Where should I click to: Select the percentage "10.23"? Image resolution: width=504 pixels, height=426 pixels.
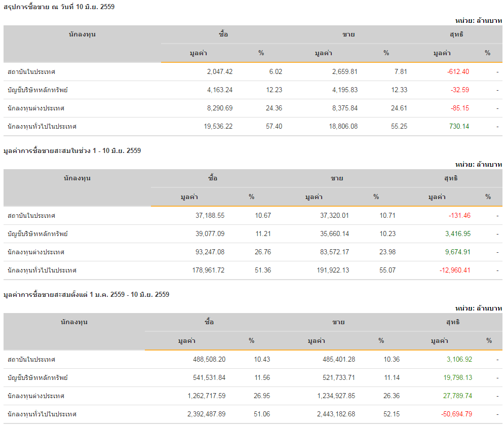[387, 234]
